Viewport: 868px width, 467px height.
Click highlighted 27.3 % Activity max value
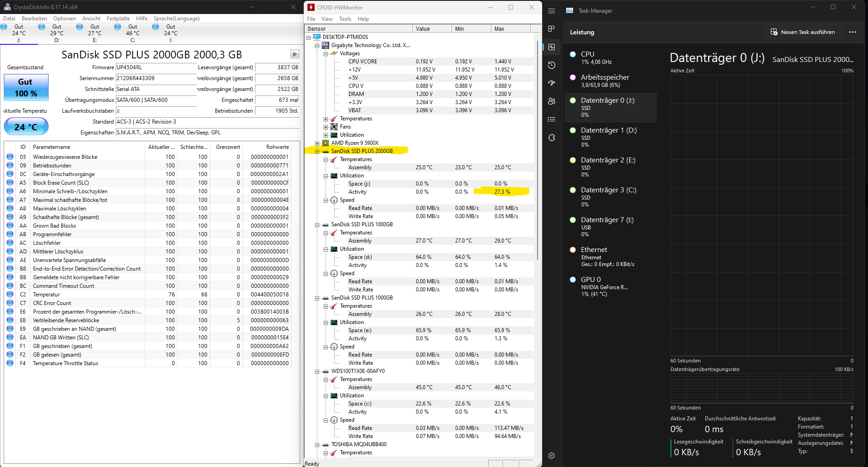coord(502,192)
